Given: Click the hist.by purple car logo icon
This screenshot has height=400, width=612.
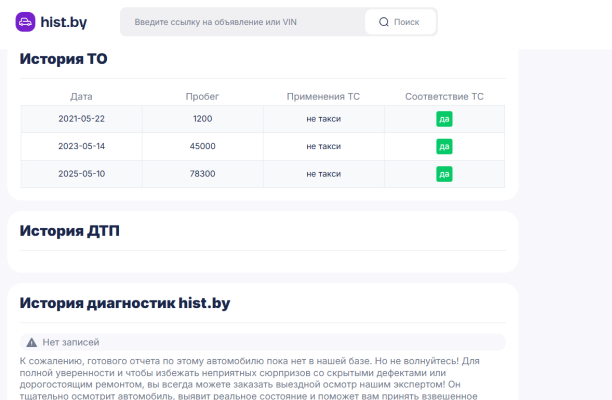Looking at the screenshot, I should 26,21.
